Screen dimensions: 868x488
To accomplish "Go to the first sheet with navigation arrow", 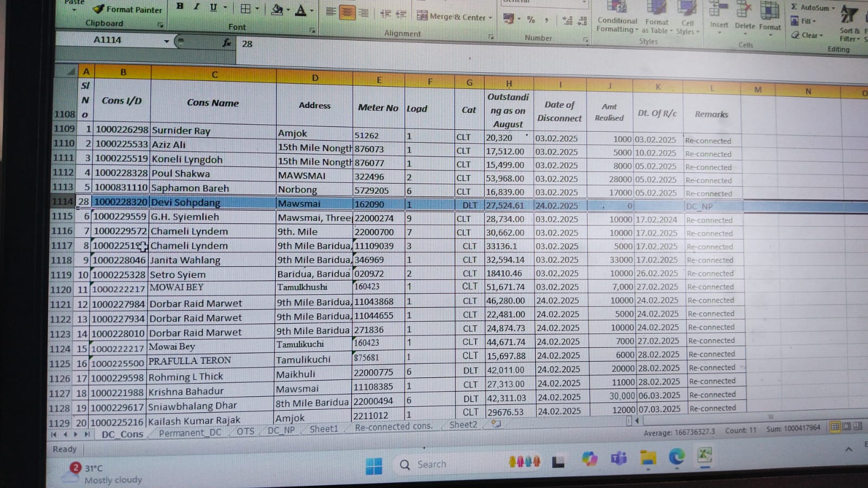I will pos(54,434).
